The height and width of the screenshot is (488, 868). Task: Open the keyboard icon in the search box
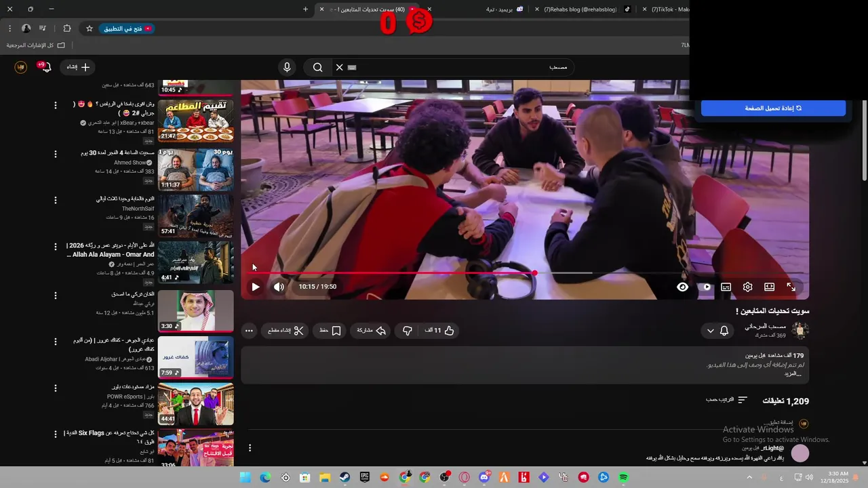352,67
